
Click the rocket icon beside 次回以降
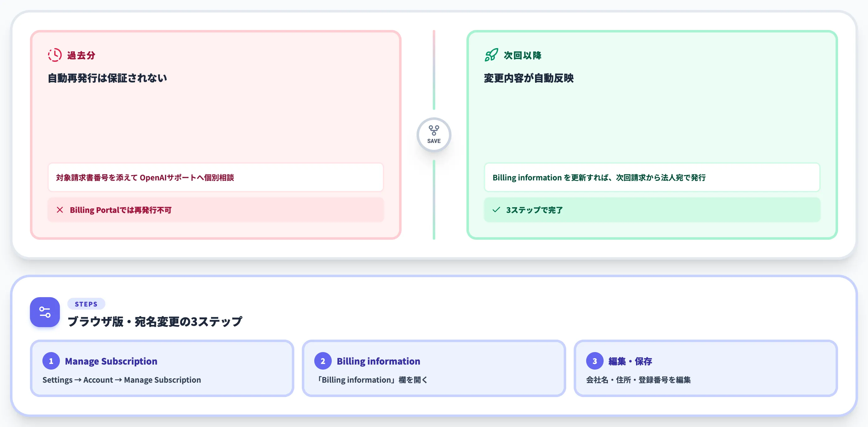pos(491,55)
